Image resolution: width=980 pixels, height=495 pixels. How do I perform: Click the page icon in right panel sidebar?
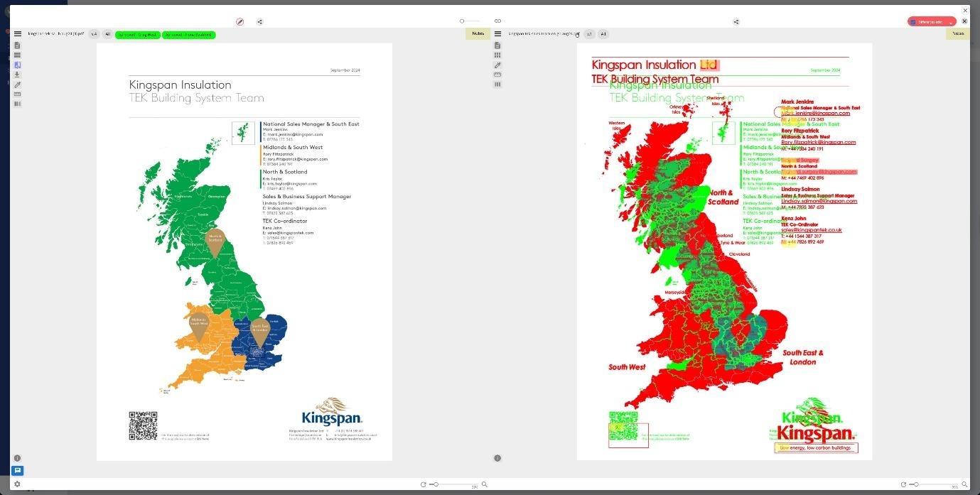tap(497, 45)
